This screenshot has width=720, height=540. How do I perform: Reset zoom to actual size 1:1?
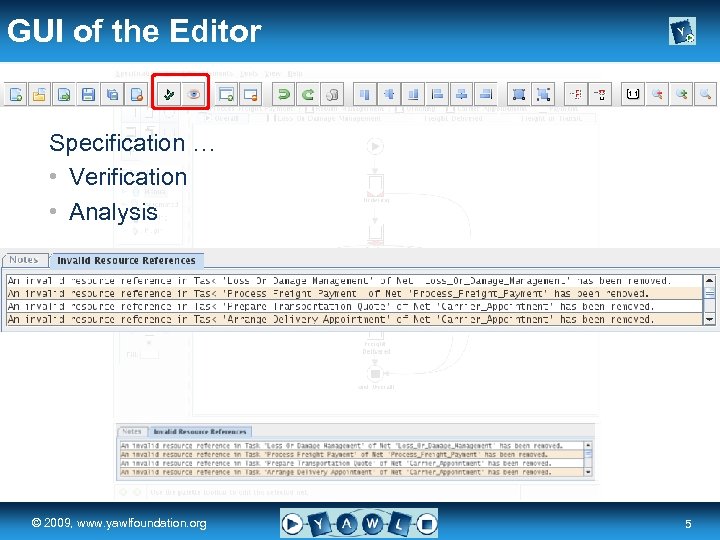point(633,95)
